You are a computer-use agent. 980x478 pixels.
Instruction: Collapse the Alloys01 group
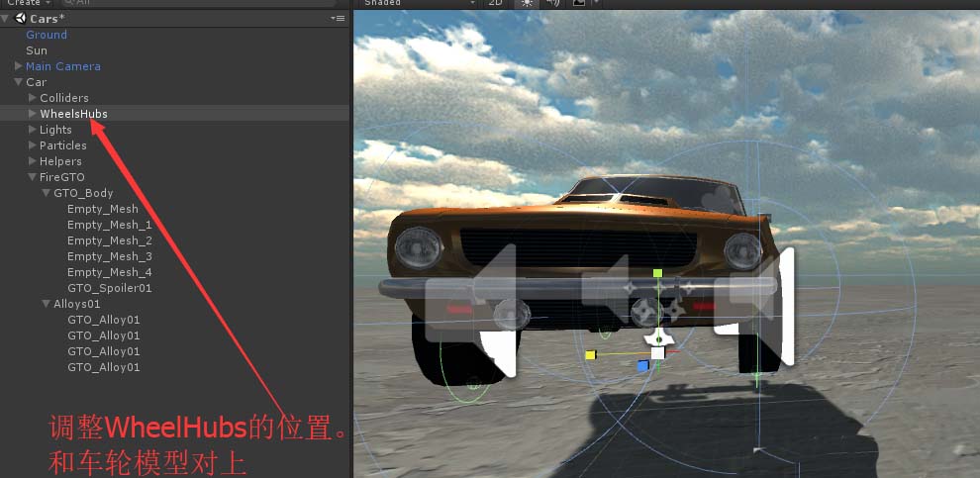47,304
